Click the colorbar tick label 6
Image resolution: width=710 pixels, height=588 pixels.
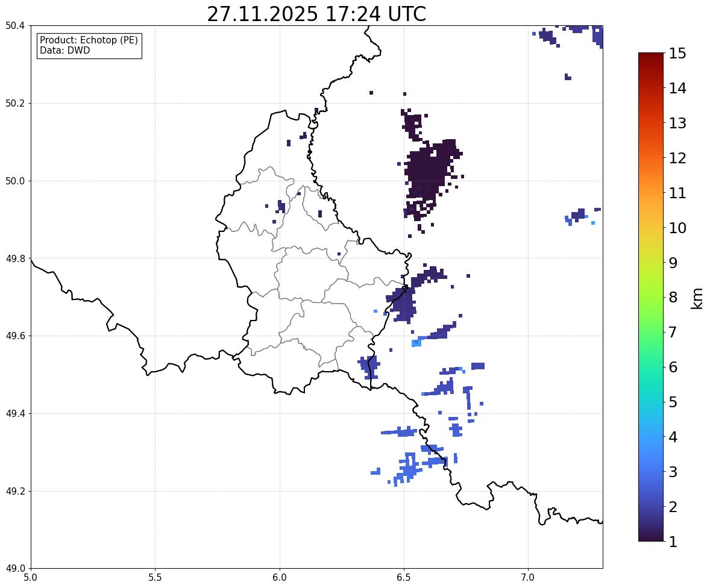point(673,367)
